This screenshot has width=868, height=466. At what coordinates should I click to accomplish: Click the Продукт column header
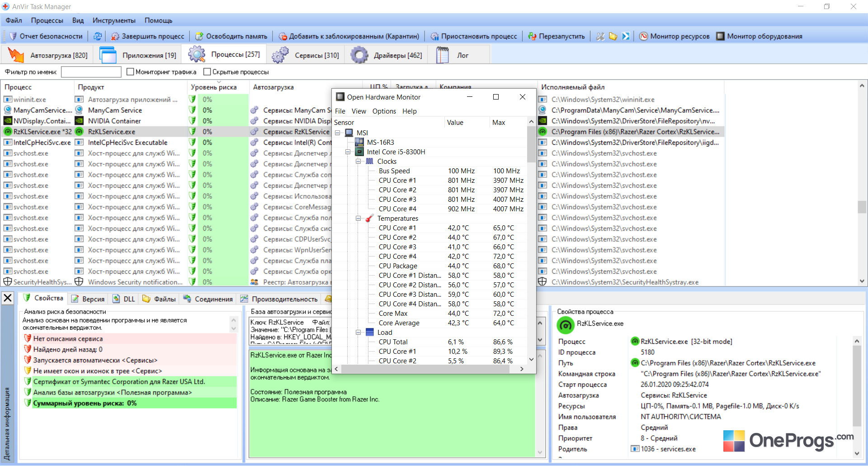pyautogui.click(x=131, y=87)
